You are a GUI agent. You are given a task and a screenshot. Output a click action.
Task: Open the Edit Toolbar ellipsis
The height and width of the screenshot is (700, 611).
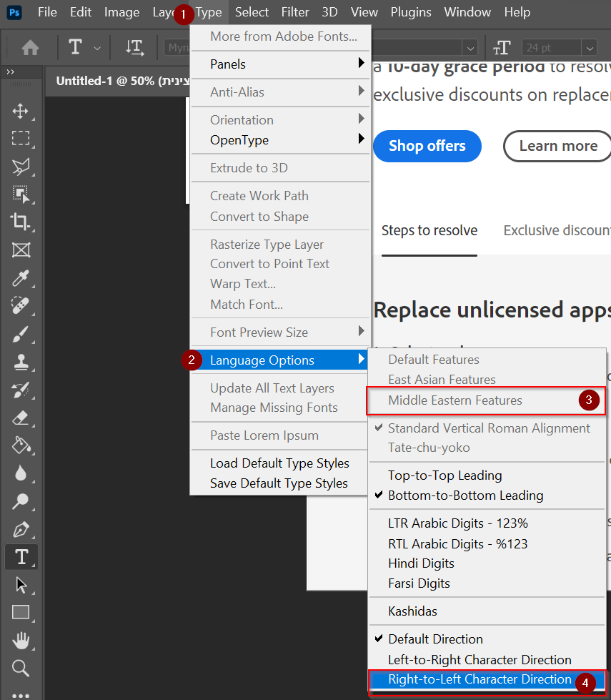[x=21, y=695]
